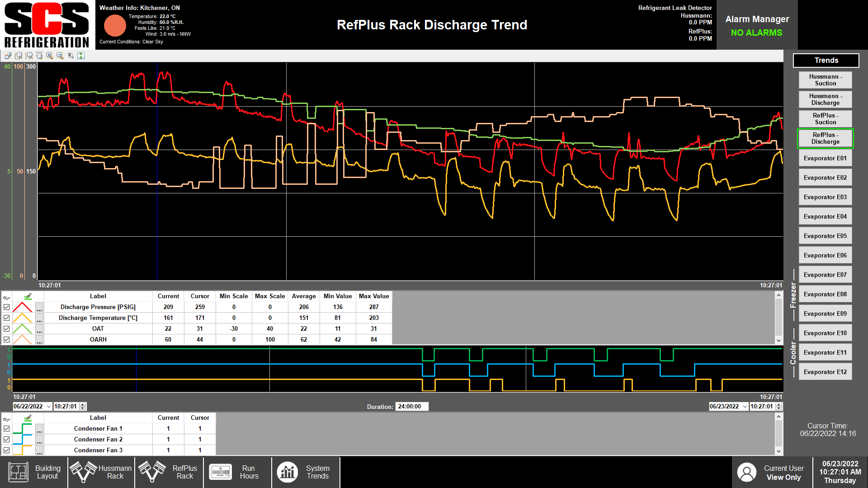Screen dimensions: 868x488
Task: Open the end date 06/23/2022 dropdown
Action: (745, 407)
